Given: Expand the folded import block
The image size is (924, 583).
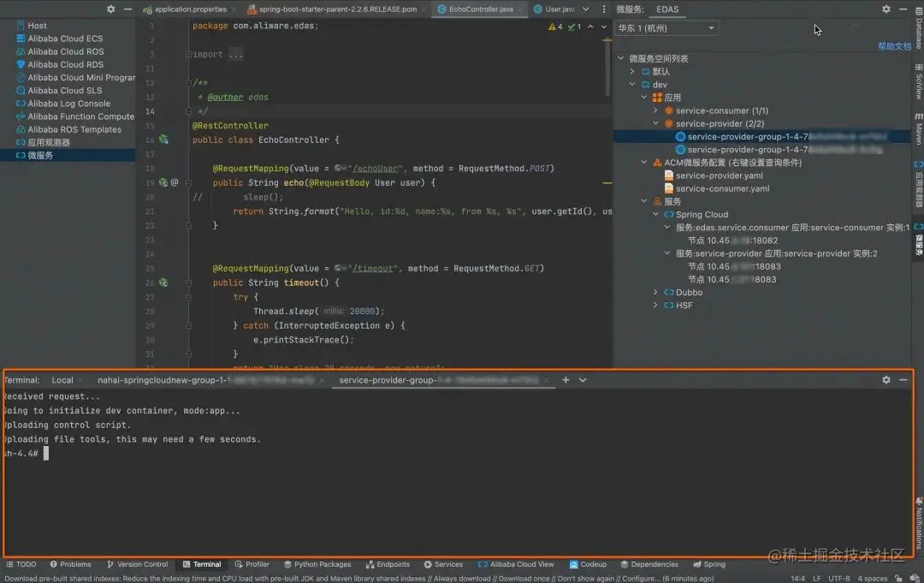Looking at the screenshot, I should click(x=235, y=54).
